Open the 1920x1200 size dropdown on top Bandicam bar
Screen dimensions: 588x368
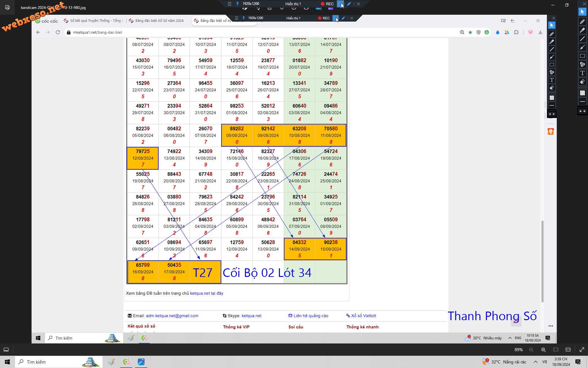tap(251, 4)
